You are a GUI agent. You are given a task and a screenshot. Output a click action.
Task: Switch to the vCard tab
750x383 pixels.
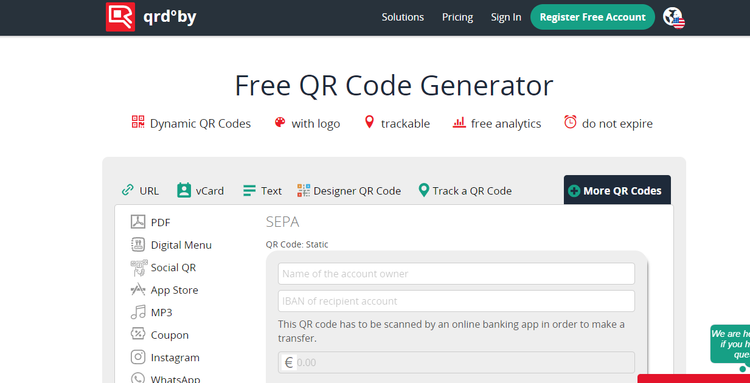(x=200, y=191)
